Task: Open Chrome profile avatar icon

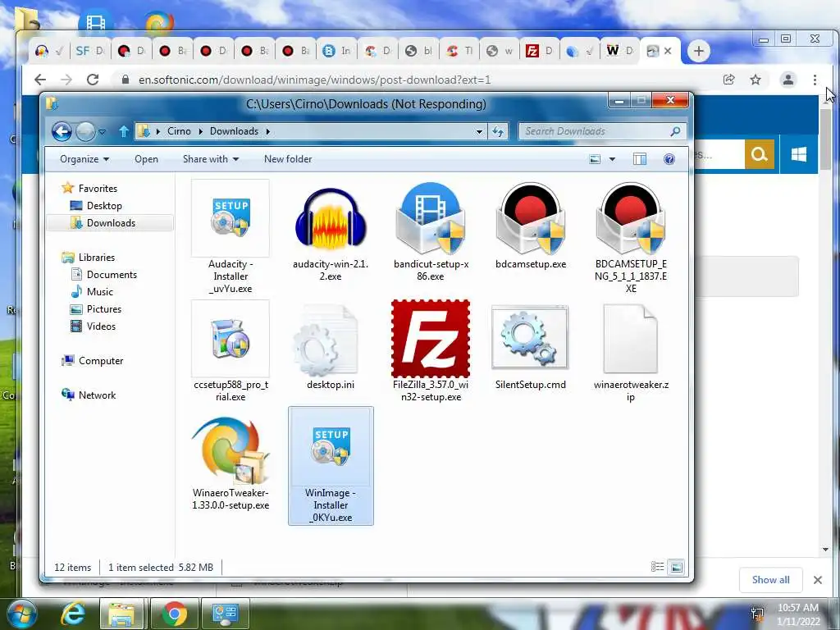Action: pyautogui.click(x=788, y=80)
